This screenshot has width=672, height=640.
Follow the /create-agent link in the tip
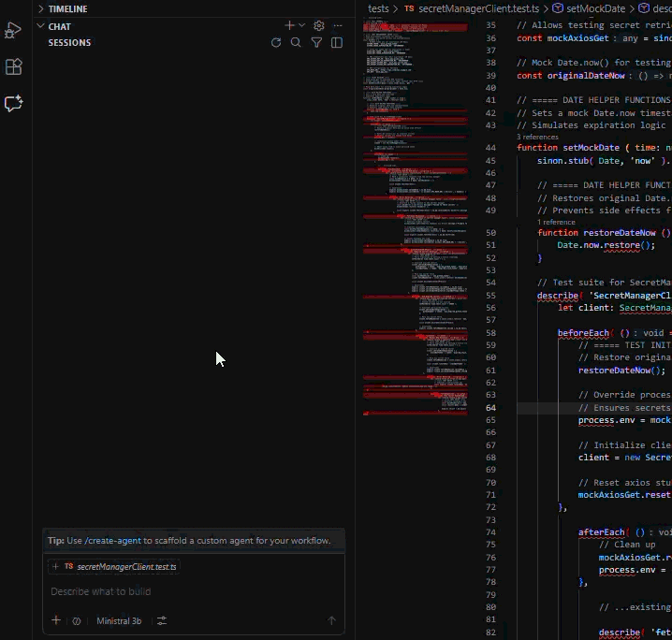coord(112,541)
